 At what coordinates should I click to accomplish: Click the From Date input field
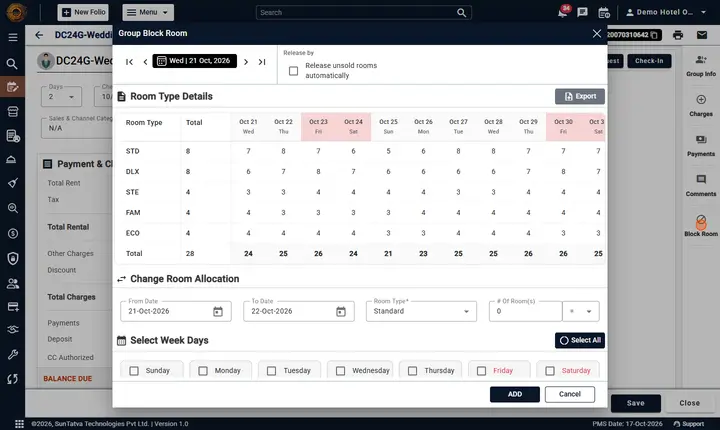[x=175, y=311]
